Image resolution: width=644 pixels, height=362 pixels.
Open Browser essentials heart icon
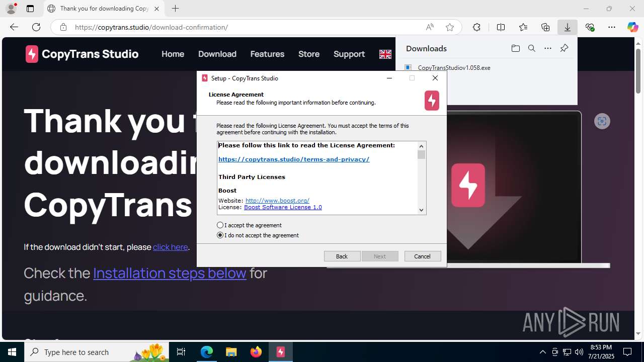click(x=590, y=27)
